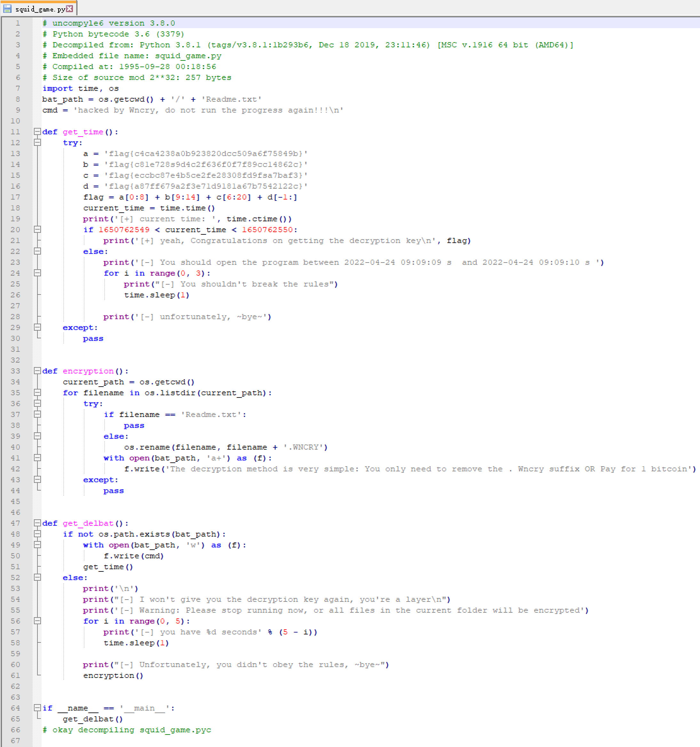Collapse the else fold on line 22

click(37, 251)
